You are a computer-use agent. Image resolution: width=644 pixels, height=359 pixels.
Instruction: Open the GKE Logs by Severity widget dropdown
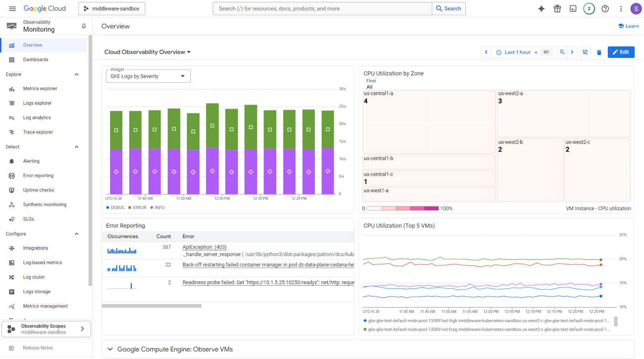coord(148,76)
